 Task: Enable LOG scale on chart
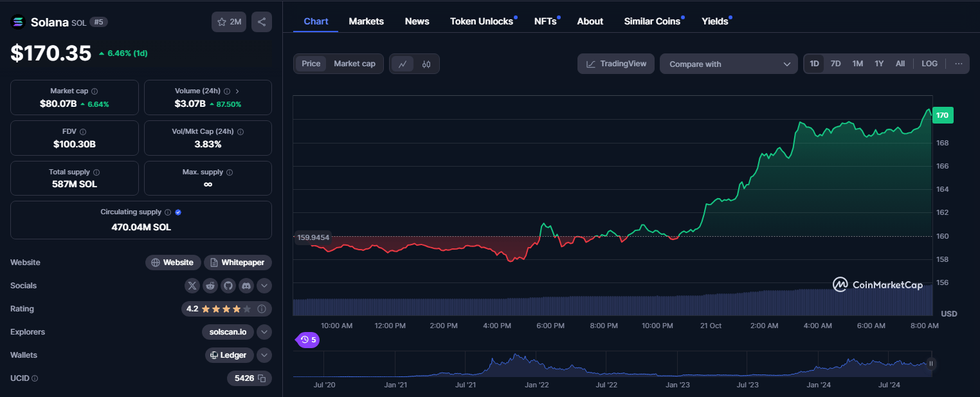click(x=929, y=64)
